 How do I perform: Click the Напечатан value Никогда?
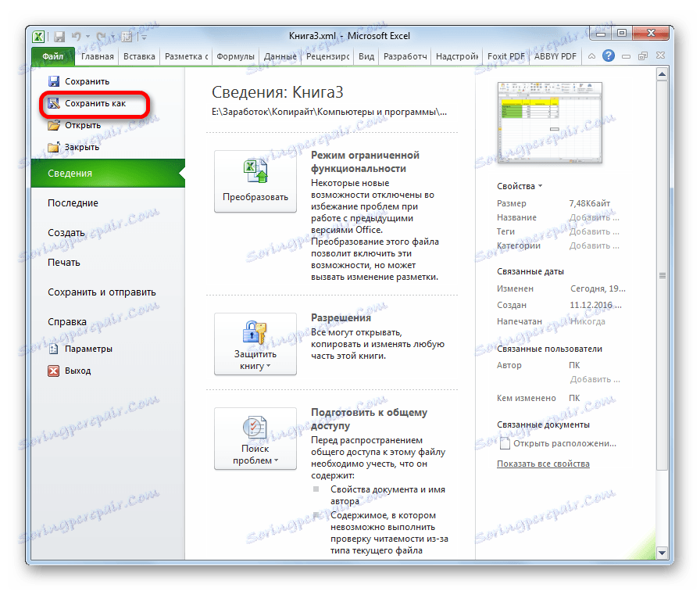pos(587,321)
